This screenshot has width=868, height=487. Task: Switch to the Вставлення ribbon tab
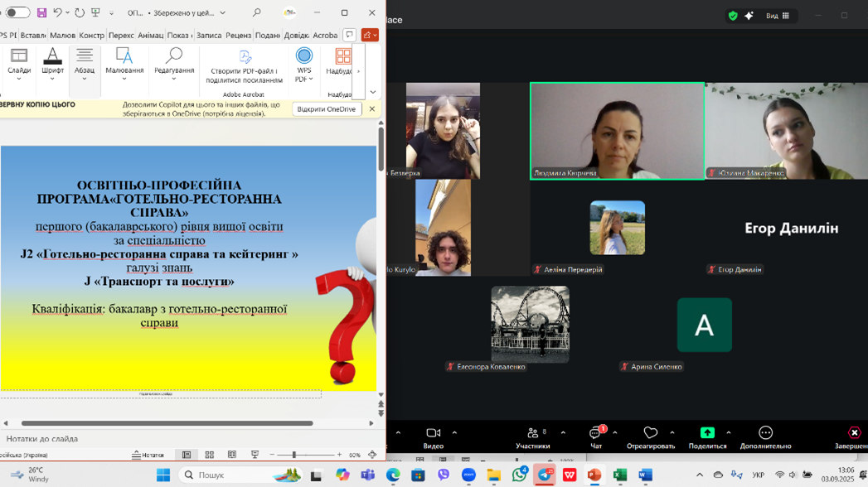pos(33,35)
